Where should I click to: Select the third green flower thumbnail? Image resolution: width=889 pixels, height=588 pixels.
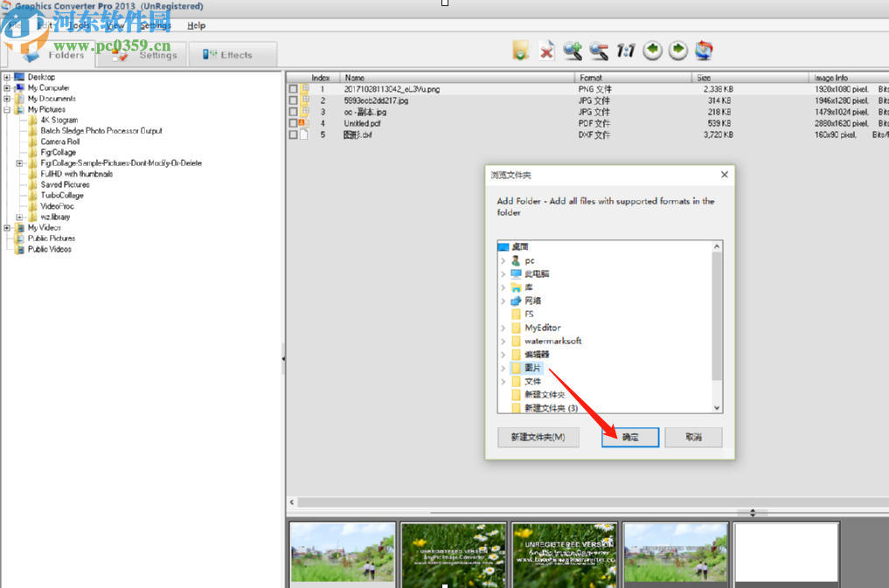564,554
